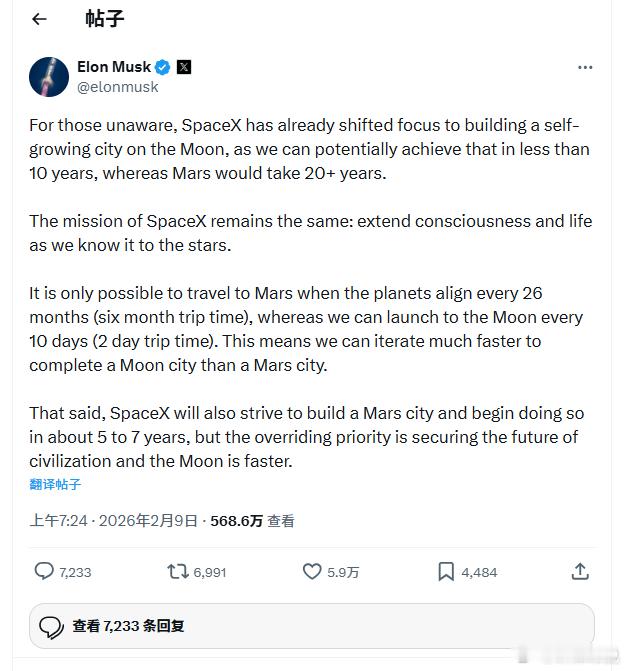This screenshot has height=671, width=626.
Task: Click the Elon Musk display name
Action: (114, 67)
